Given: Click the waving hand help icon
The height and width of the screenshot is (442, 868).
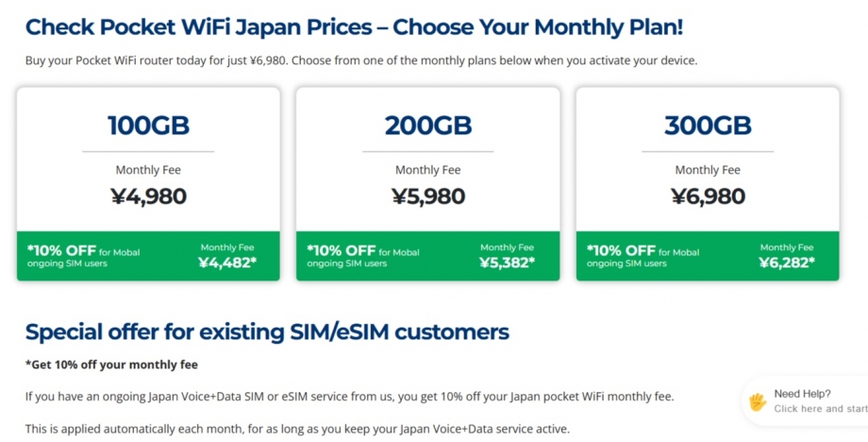Looking at the screenshot, I should (x=758, y=401).
